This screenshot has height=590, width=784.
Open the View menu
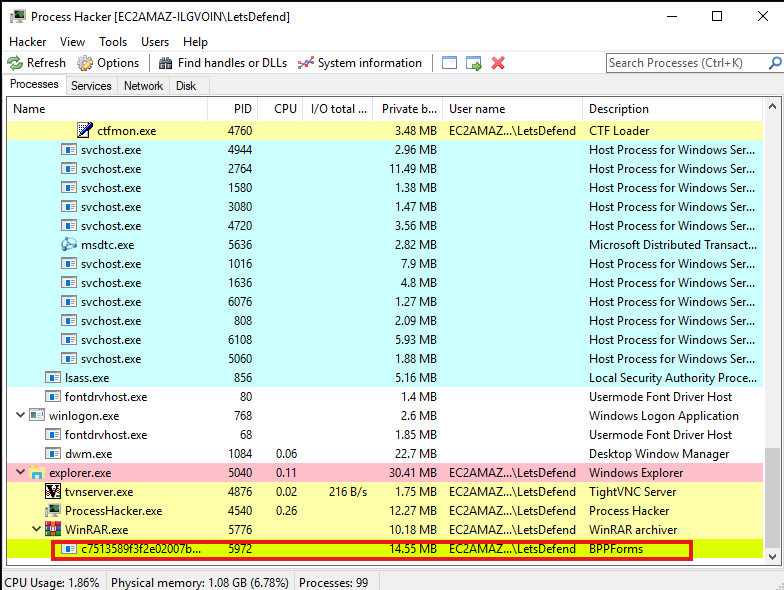[72, 42]
